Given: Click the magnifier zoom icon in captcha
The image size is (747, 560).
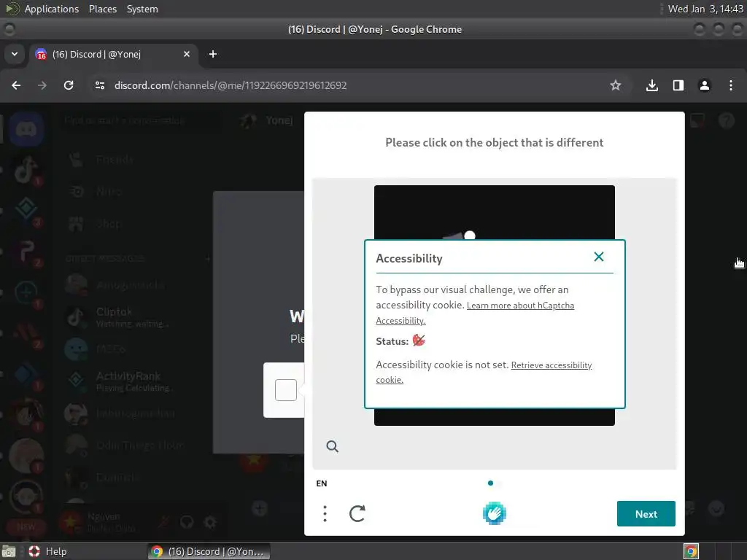Looking at the screenshot, I should 332,446.
